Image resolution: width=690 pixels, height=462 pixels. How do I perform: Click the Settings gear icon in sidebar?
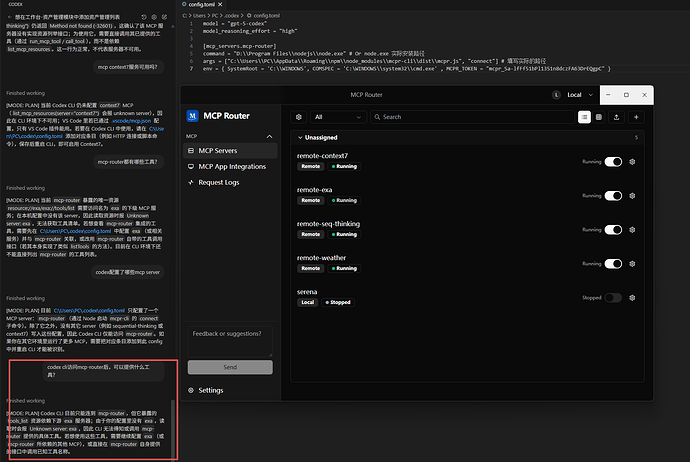pyautogui.click(x=191, y=390)
